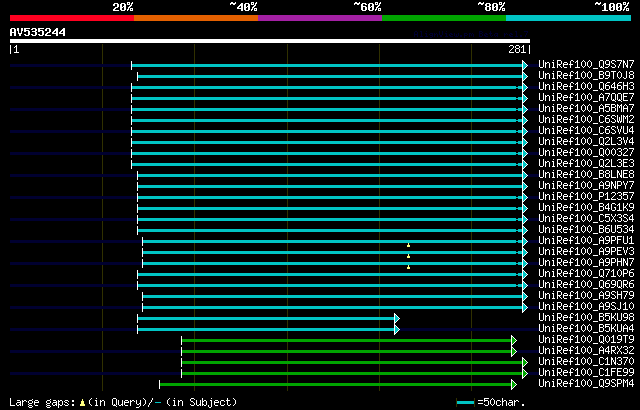Click the cyan alignment bar for UniRef100_Q69QR6

[330, 286]
